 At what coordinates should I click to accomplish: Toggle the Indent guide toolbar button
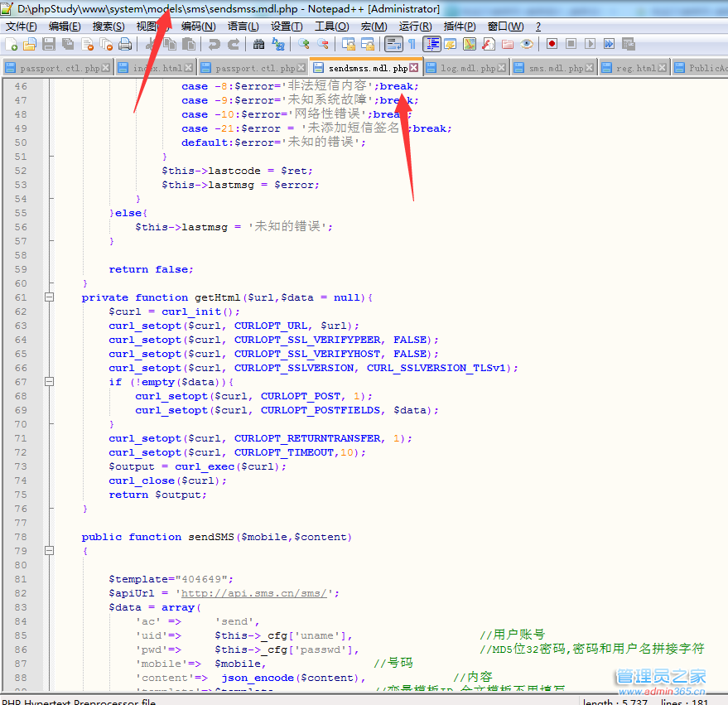(x=431, y=44)
